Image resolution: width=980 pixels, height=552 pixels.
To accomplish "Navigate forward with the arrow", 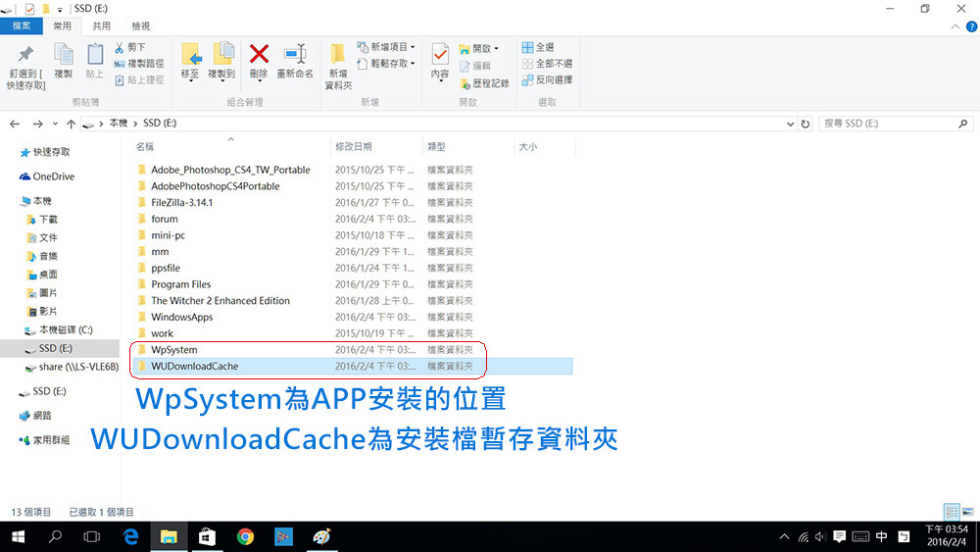I will click(x=37, y=124).
